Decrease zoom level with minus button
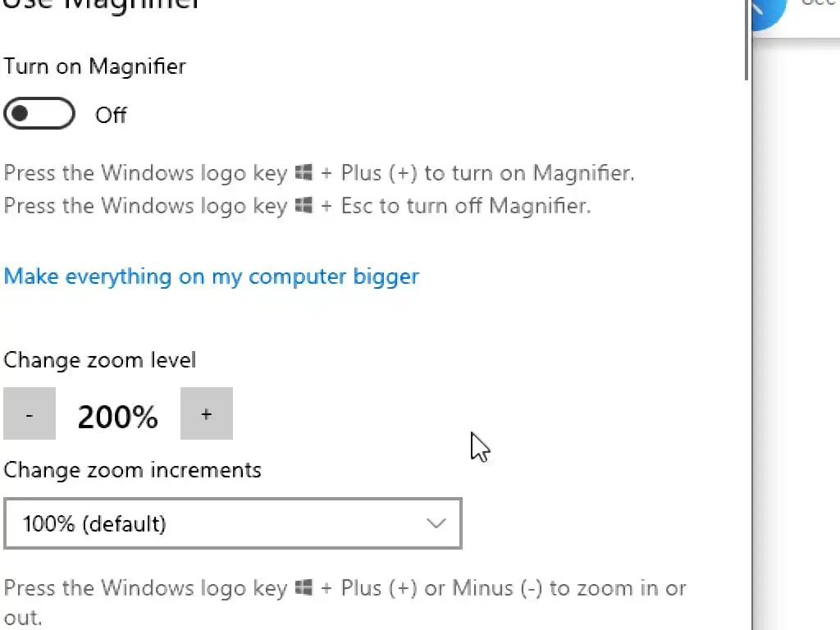 click(x=30, y=414)
